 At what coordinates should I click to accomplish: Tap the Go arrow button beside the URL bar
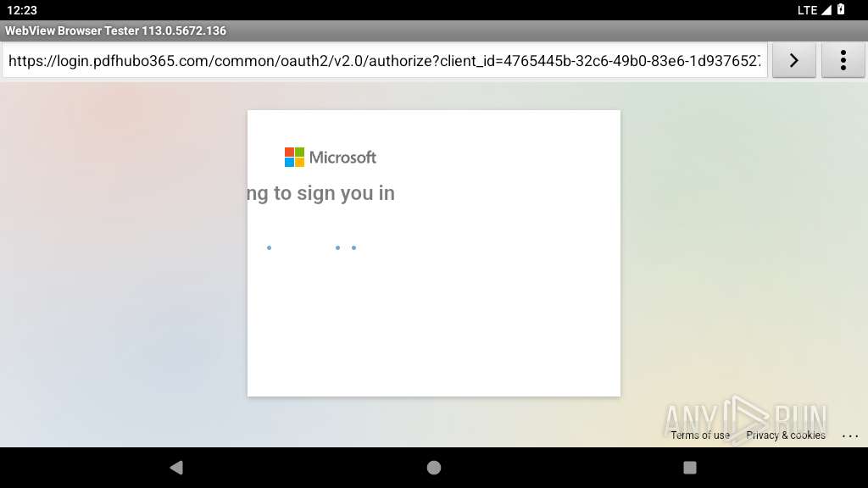pos(793,60)
